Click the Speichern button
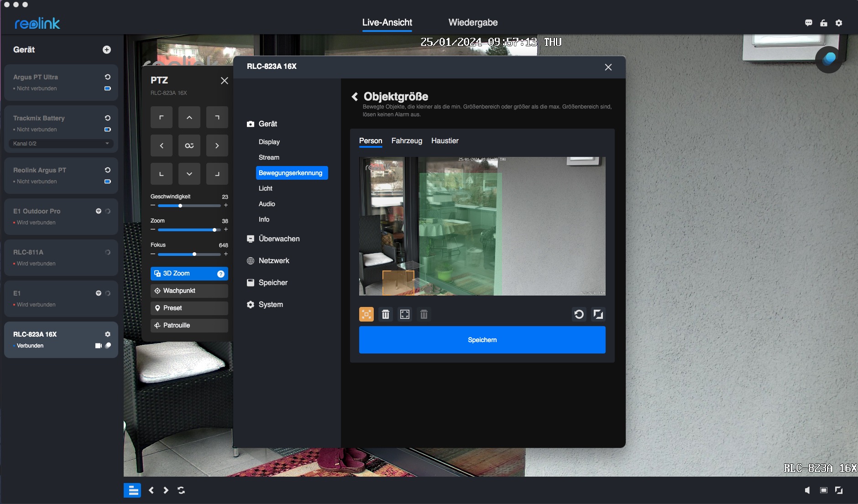This screenshot has height=504, width=858. click(x=482, y=340)
